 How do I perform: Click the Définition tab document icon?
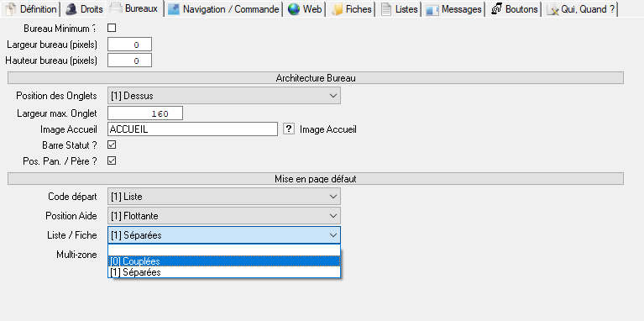click(12, 9)
